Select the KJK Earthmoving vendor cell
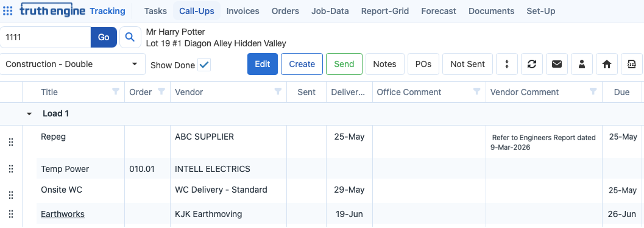This screenshot has height=228, width=644. pyautogui.click(x=228, y=214)
